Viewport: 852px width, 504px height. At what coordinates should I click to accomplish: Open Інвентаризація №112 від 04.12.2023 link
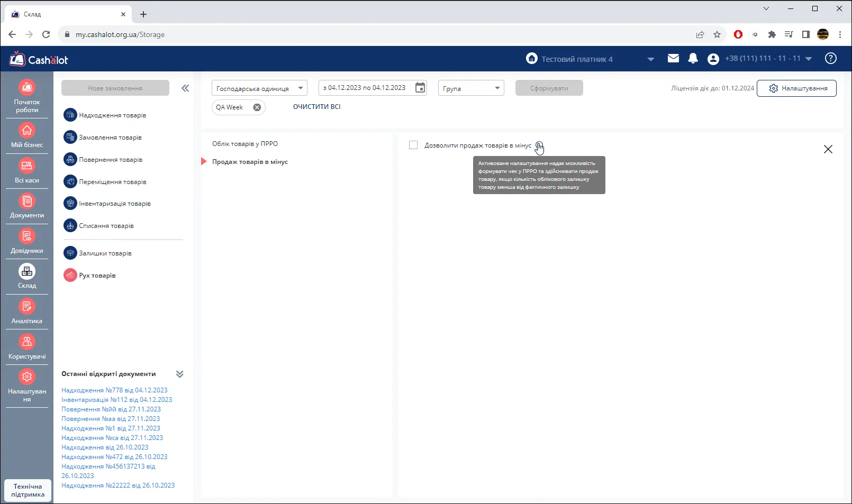tap(116, 399)
